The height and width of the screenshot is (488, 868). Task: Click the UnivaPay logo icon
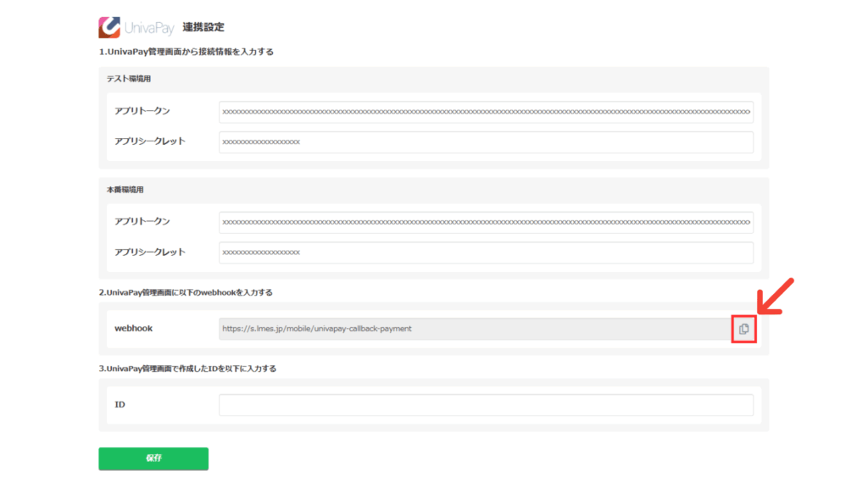pos(109,28)
